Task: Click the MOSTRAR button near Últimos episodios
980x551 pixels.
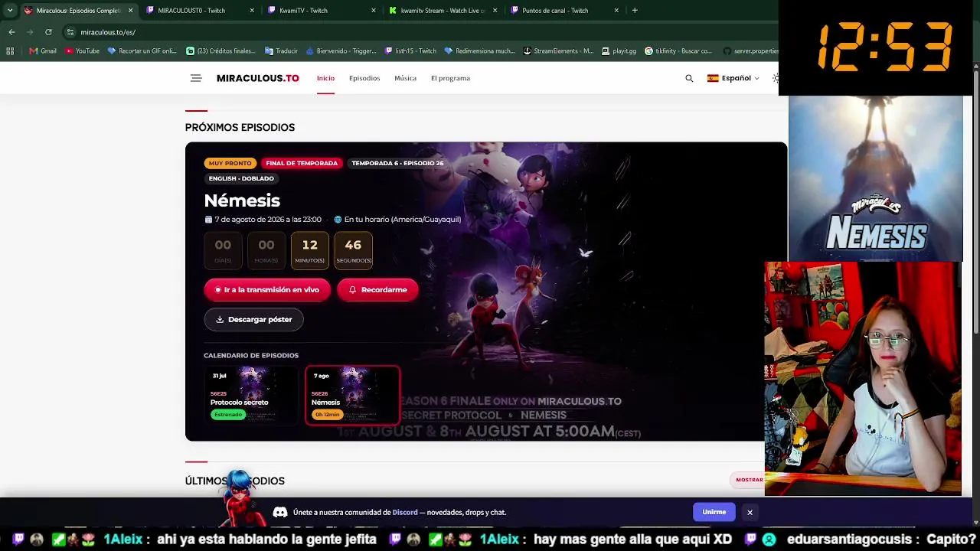Action: coord(750,480)
